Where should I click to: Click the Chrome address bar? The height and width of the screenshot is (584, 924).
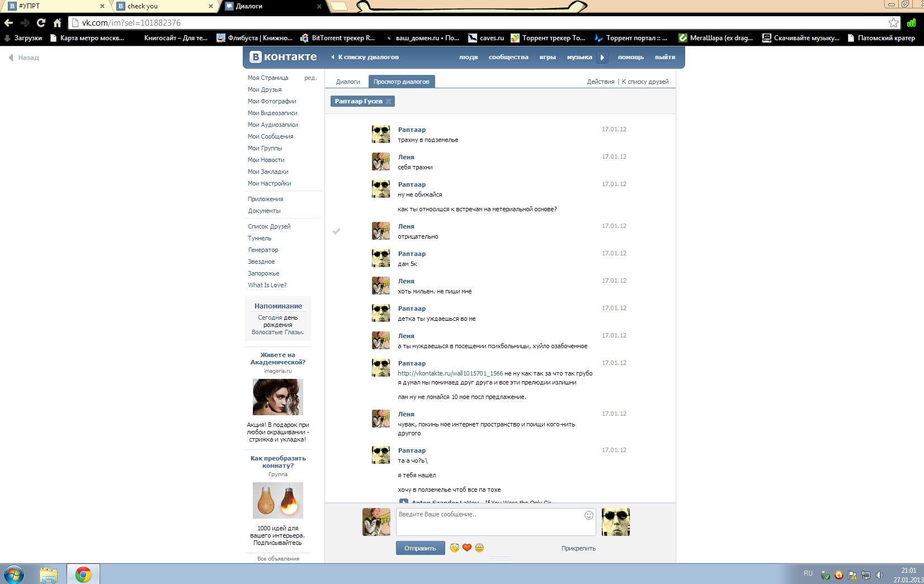coord(484,23)
